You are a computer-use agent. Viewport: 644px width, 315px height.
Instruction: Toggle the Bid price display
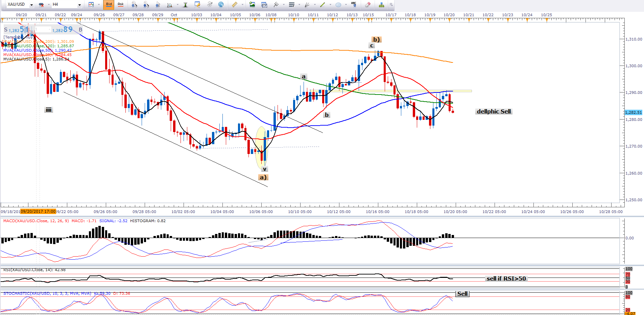coord(109,5)
